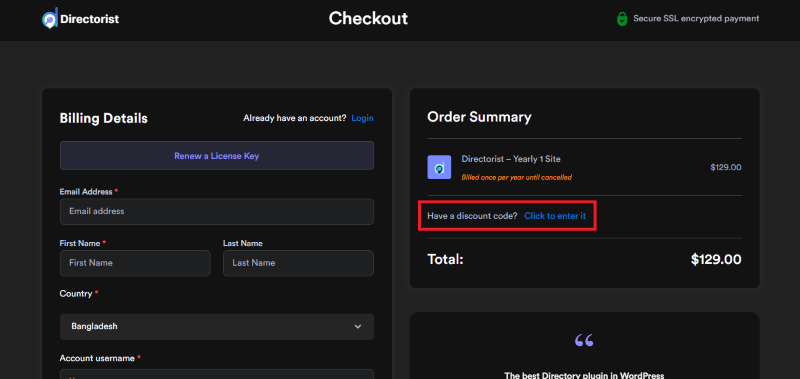Focus the Email address input field
Screen dimensions: 800x379
tap(217, 211)
